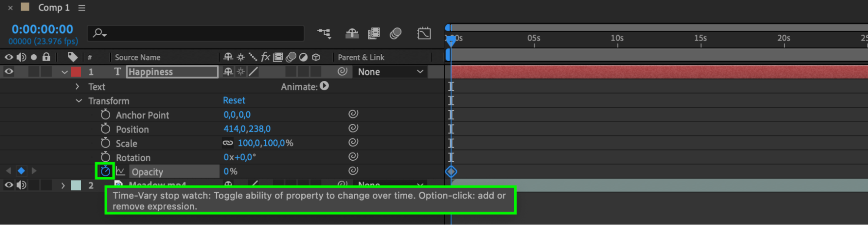Image resolution: width=868 pixels, height=225 pixels.
Task: Select the Opacity keyframe in the timeline
Action: [451, 172]
